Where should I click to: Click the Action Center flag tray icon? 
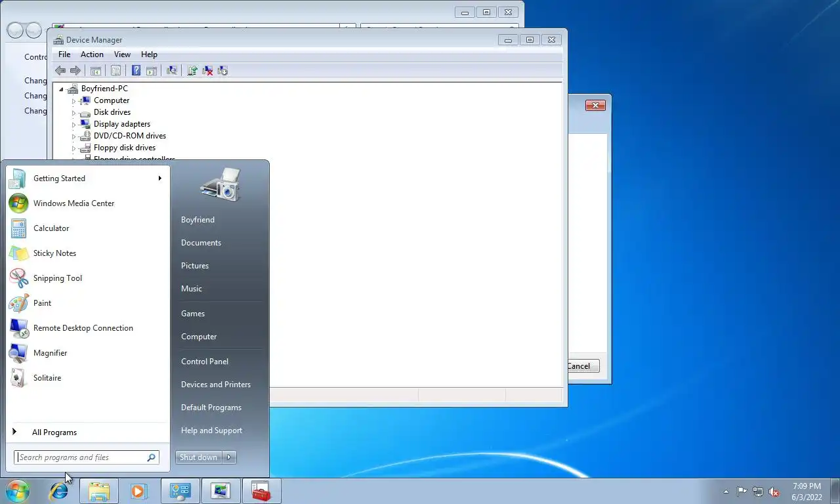[742, 492]
